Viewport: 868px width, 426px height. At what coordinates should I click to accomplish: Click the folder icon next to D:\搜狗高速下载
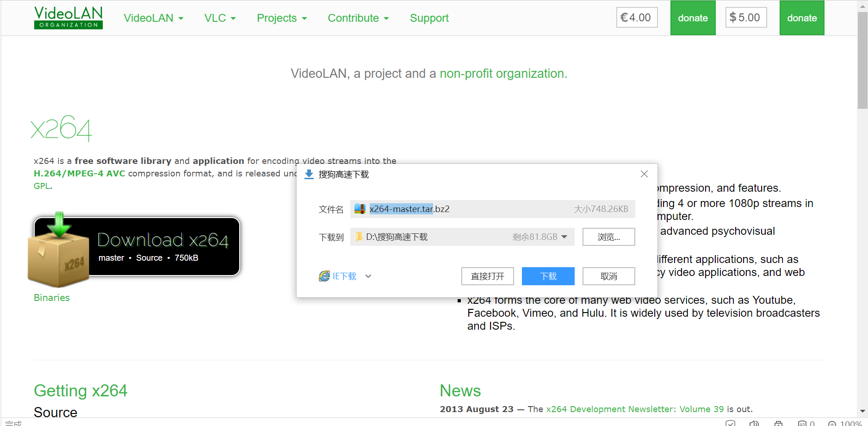pos(359,237)
